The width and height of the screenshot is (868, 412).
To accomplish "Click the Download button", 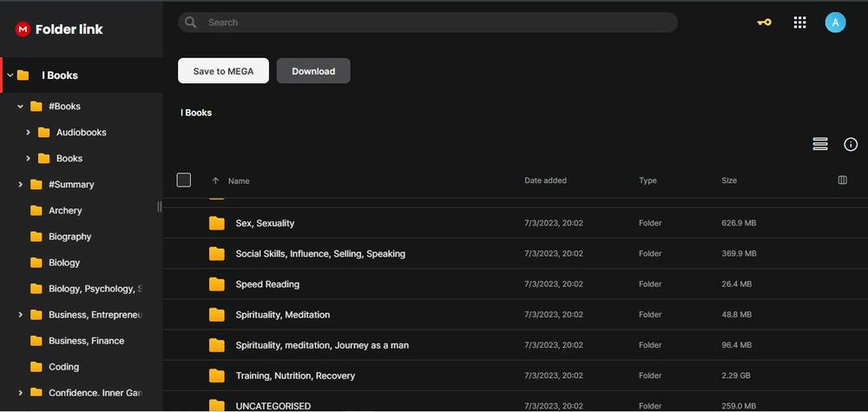I will tap(313, 71).
